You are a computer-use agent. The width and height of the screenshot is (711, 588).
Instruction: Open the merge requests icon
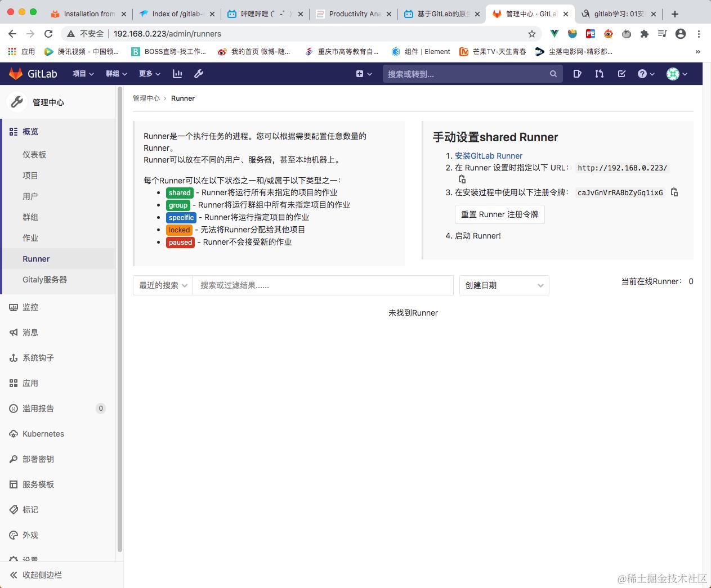click(x=599, y=74)
